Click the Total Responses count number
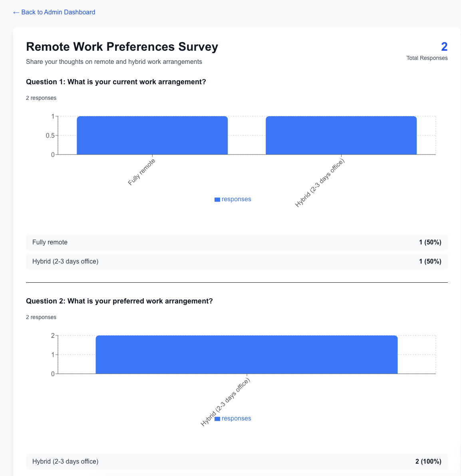This screenshot has height=476, width=461. point(444,47)
